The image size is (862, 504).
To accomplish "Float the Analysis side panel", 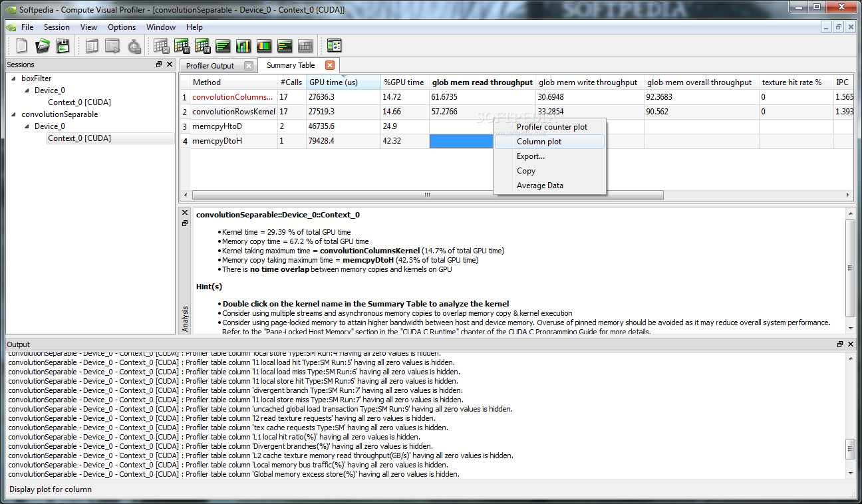I will coord(185,223).
